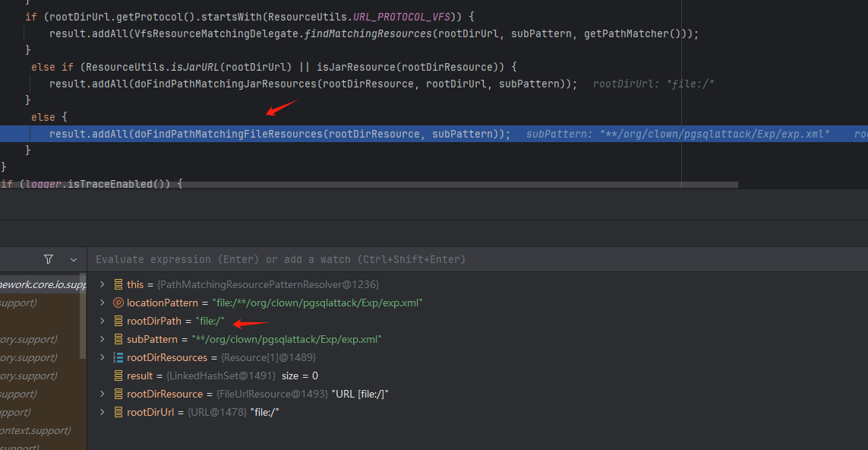Select the PathMatchingResourcePatternResolver@1236 value
Screen dimensions: 868x450
click(x=268, y=284)
